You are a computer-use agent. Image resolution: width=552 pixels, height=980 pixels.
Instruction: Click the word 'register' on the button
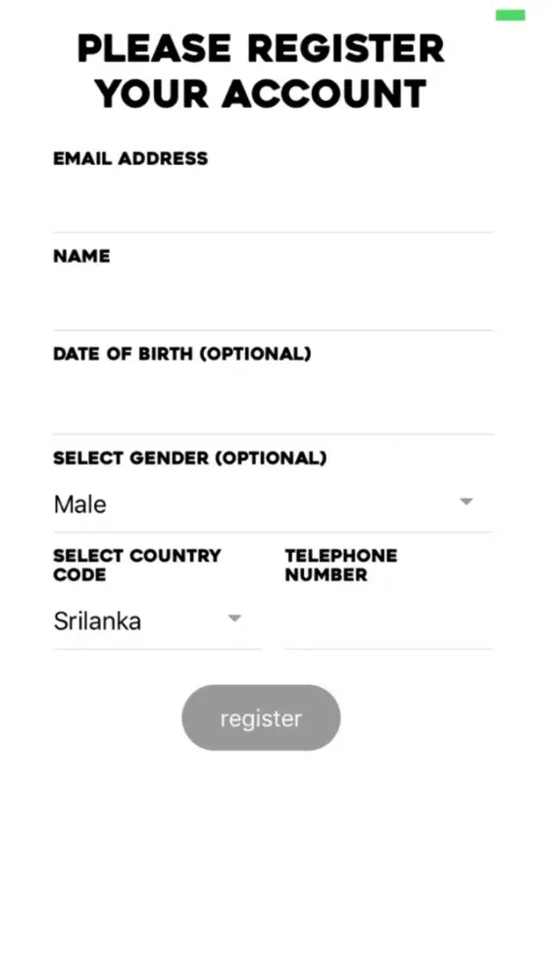[x=262, y=718]
